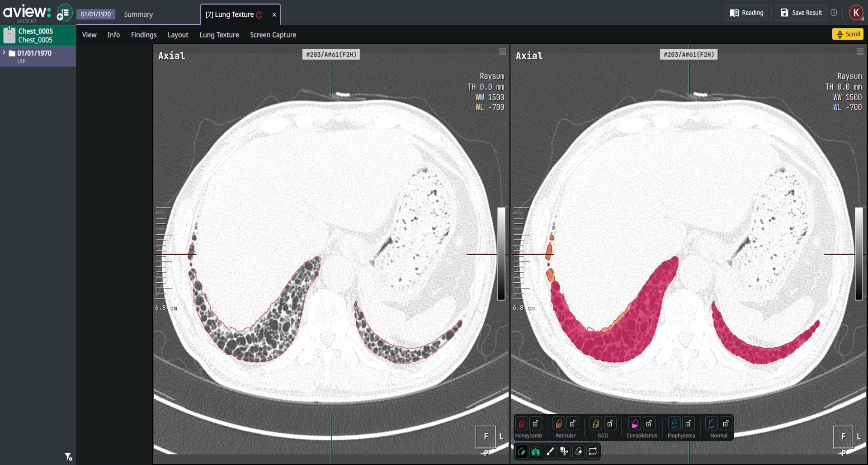Open the Findings menu
The image size is (868, 465).
pyautogui.click(x=144, y=35)
